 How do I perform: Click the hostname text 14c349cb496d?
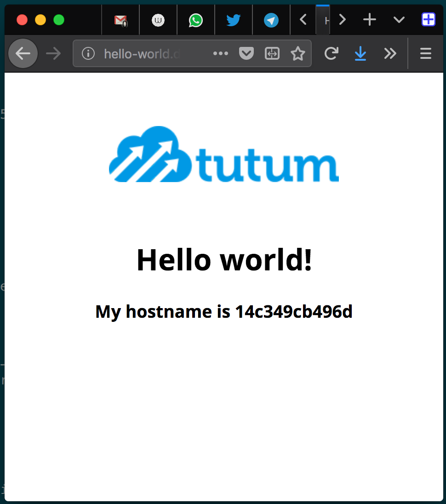[294, 311]
